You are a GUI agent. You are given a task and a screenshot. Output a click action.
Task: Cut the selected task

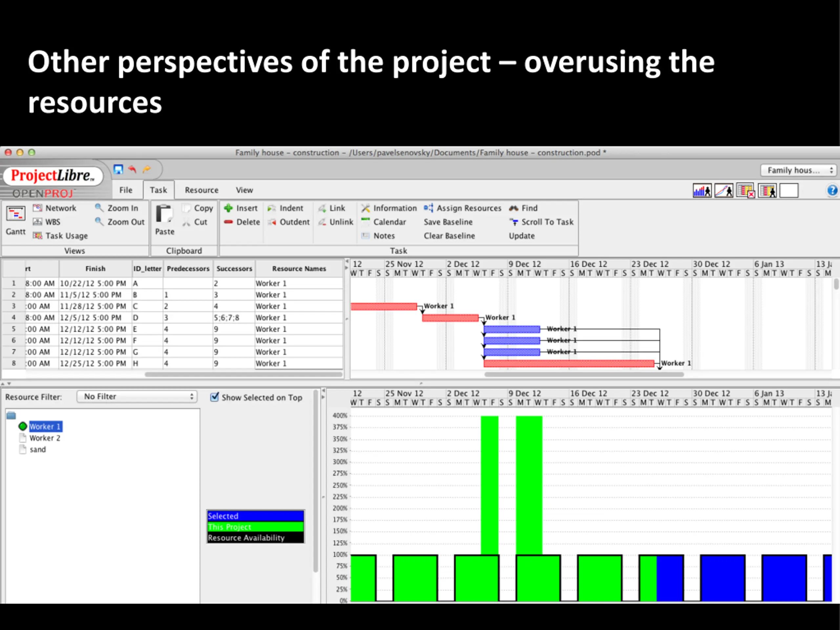[195, 222]
